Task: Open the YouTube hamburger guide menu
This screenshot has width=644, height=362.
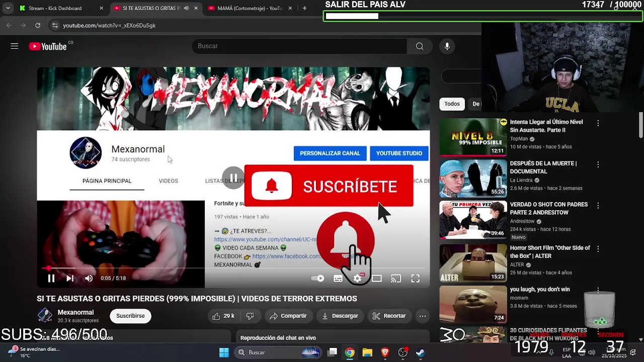Action: pyautogui.click(x=14, y=46)
